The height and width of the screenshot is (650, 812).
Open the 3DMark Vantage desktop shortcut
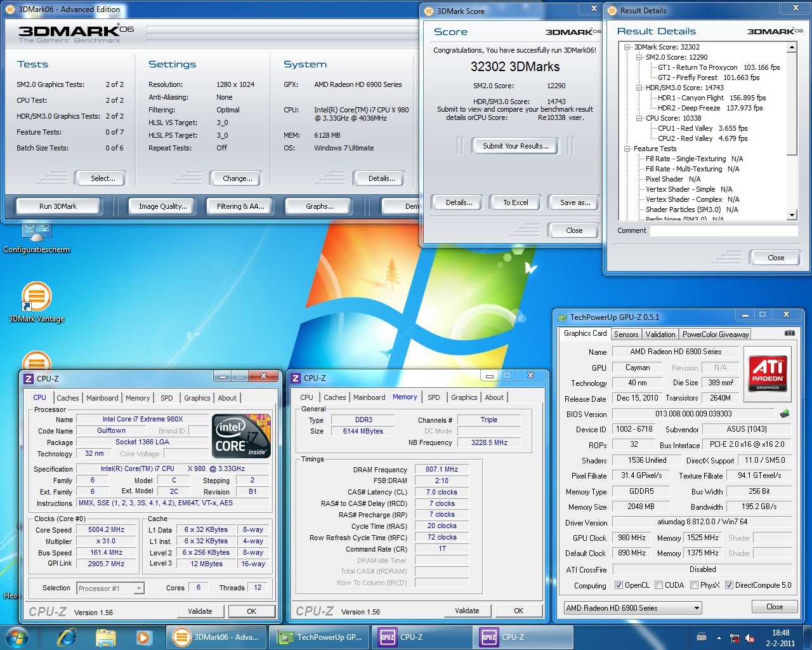click(x=37, y=297)
